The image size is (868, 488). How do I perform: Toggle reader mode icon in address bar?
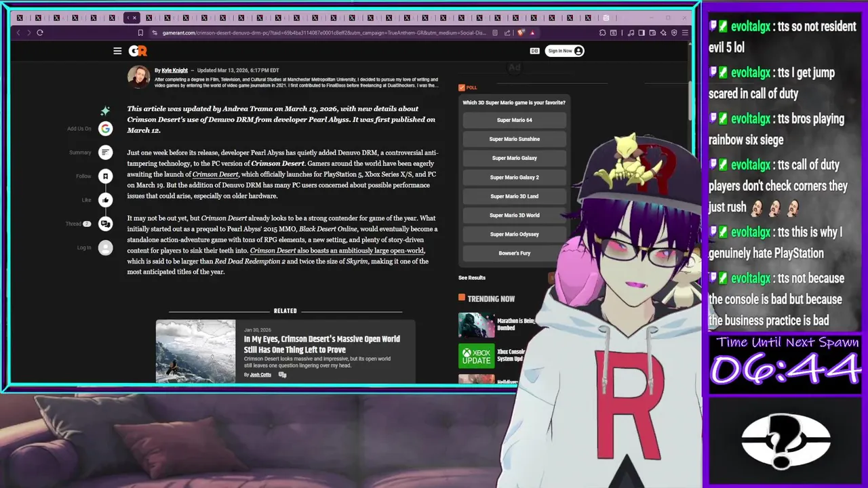(x=495, y=33)
